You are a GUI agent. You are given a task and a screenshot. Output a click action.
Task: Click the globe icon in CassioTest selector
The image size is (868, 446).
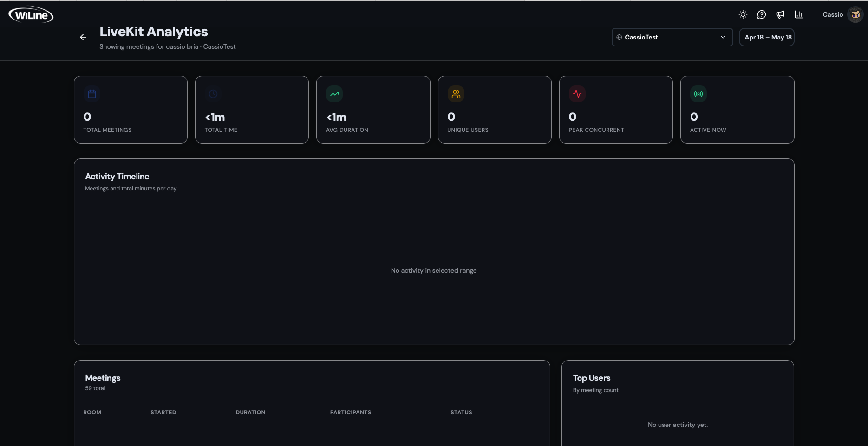tap(619, 37)
